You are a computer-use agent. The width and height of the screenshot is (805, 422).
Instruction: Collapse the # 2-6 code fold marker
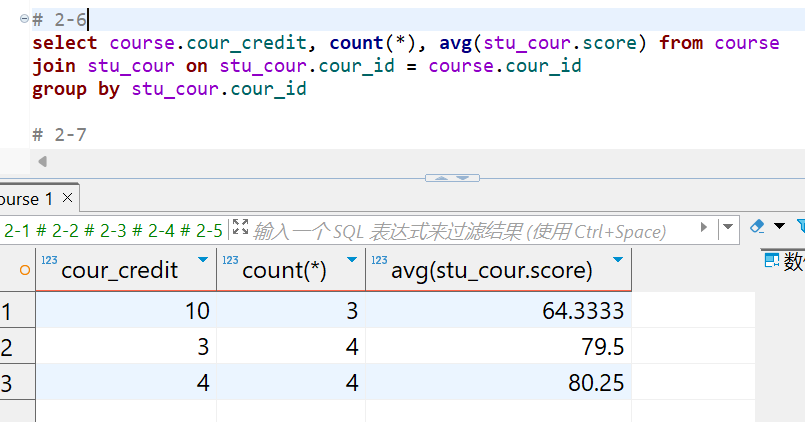coord(24,19)
